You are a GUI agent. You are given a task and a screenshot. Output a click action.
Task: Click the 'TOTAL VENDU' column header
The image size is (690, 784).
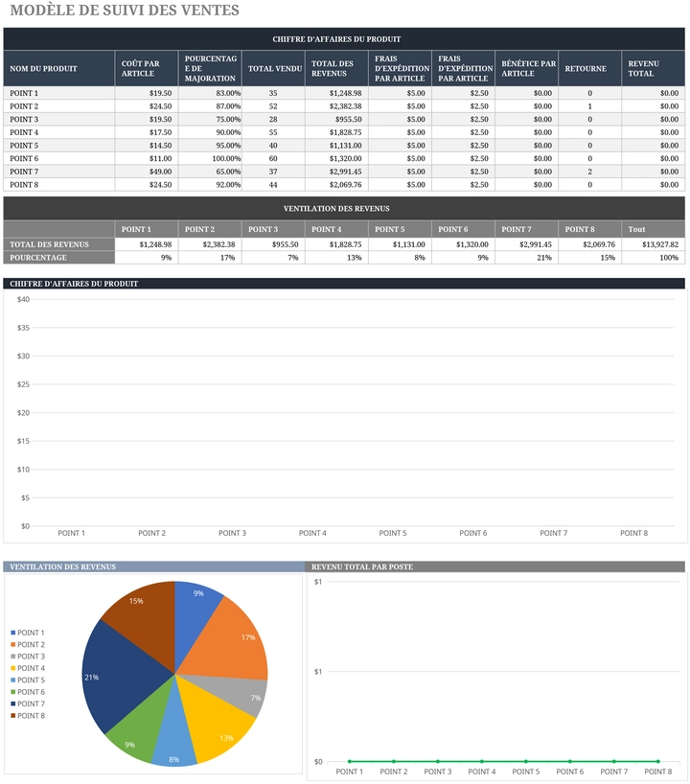point(273,68)
